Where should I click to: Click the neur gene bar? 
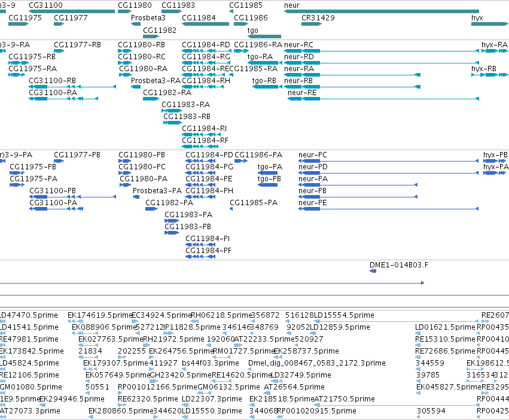[x=382, y=11]
